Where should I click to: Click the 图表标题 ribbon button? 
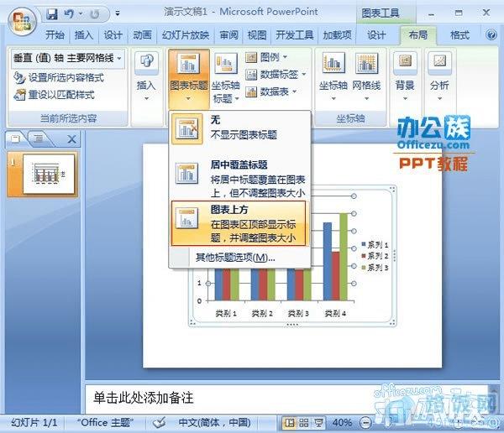click(x=189, y=78)
